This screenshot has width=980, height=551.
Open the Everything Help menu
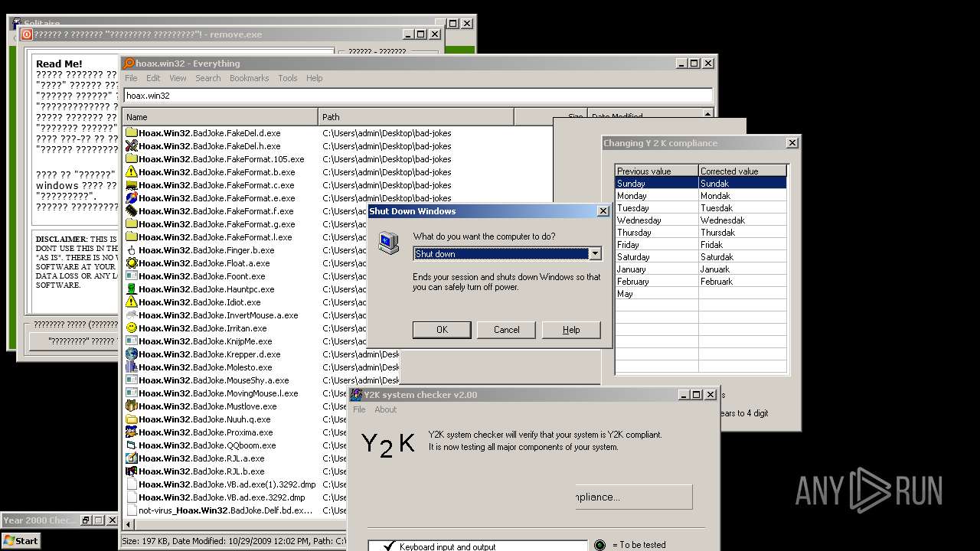click(x=314, y=78)
